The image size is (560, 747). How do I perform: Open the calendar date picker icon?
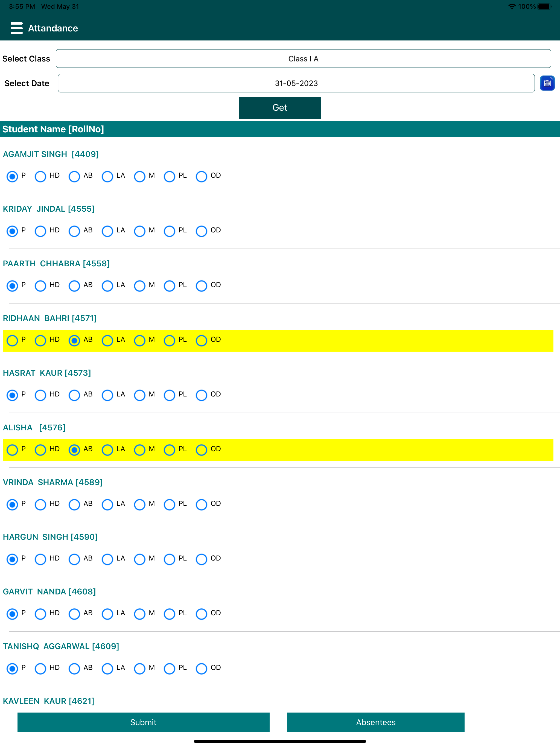coord(547,83)
